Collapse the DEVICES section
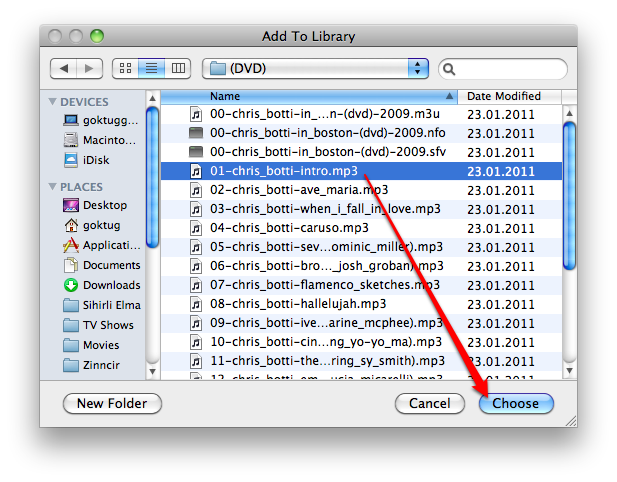Image resolution: width=617 pixels, height=482 pixels. pos(53,102)
